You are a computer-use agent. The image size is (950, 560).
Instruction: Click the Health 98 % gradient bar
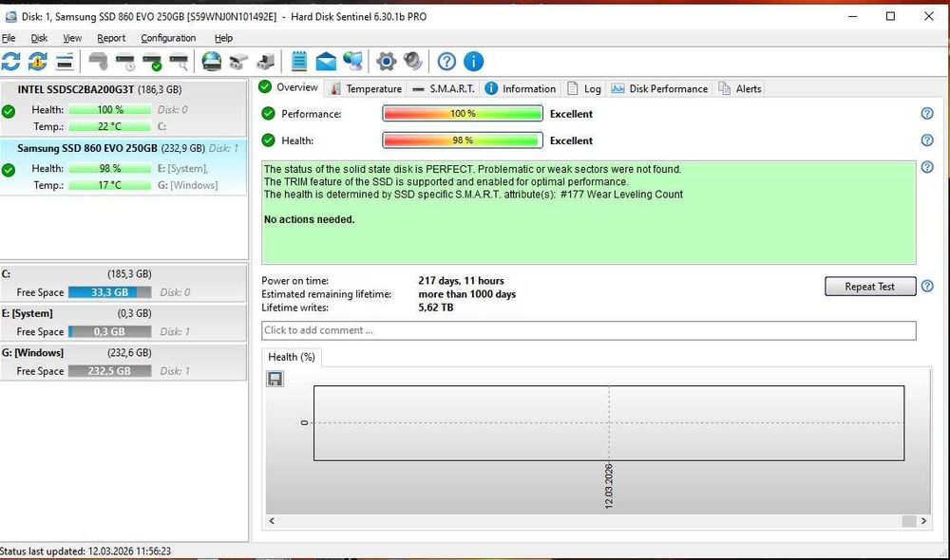click(x=463, y=140)
